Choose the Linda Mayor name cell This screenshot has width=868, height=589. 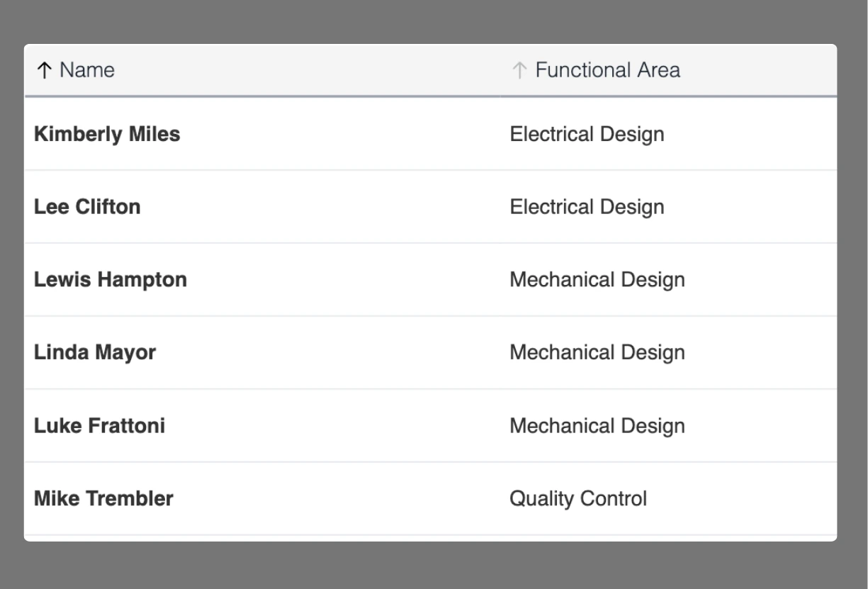pos(95,353)
